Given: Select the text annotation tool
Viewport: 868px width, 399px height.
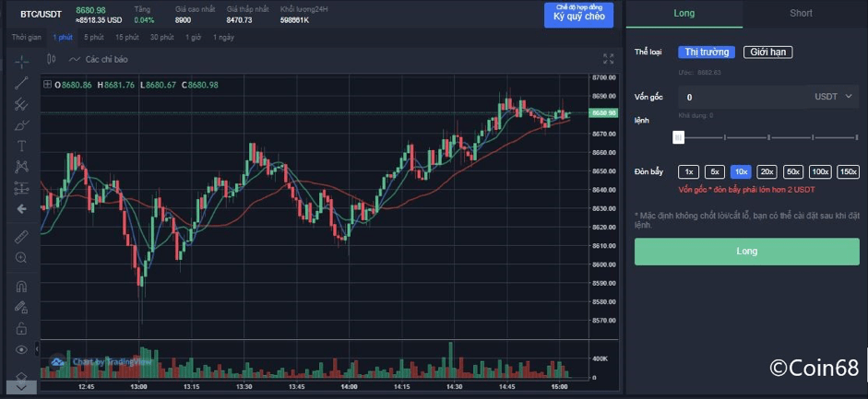Looking at the screenshot, I should [x=21, y=146].
